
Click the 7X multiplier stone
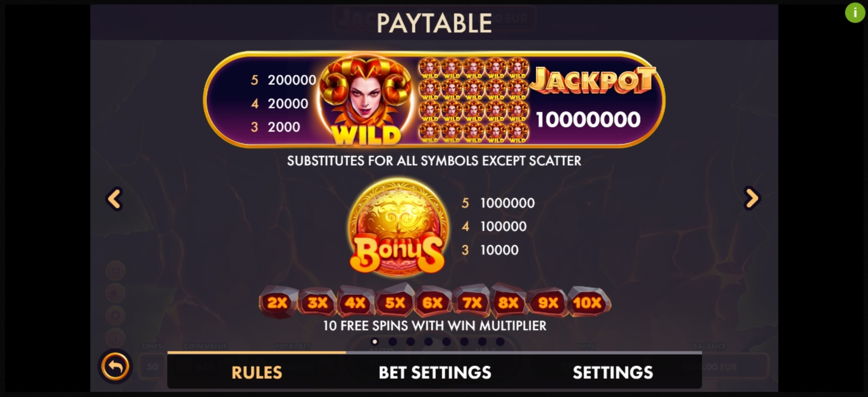pos(472,302)
